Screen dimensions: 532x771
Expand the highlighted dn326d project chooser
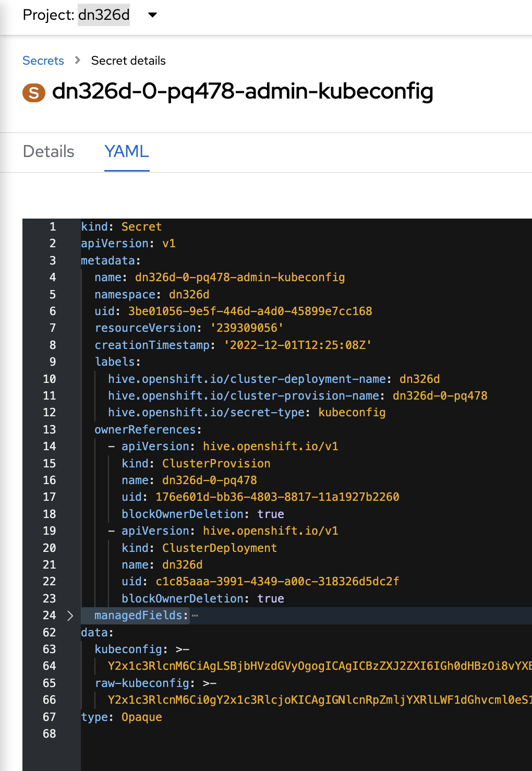click(x=104, y=15)
